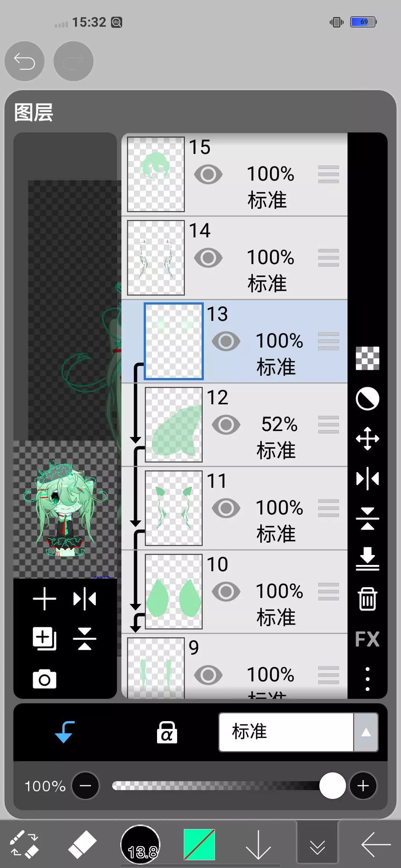Open the green color swatch

click(x=199, y=845)
